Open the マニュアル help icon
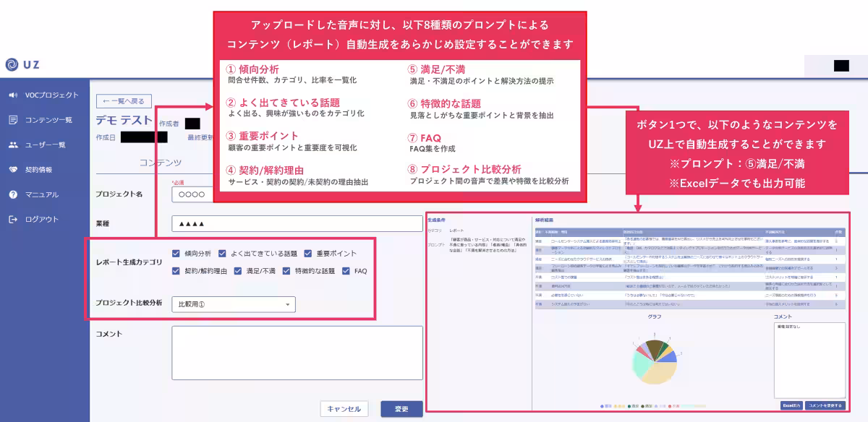 pos(13,194)
